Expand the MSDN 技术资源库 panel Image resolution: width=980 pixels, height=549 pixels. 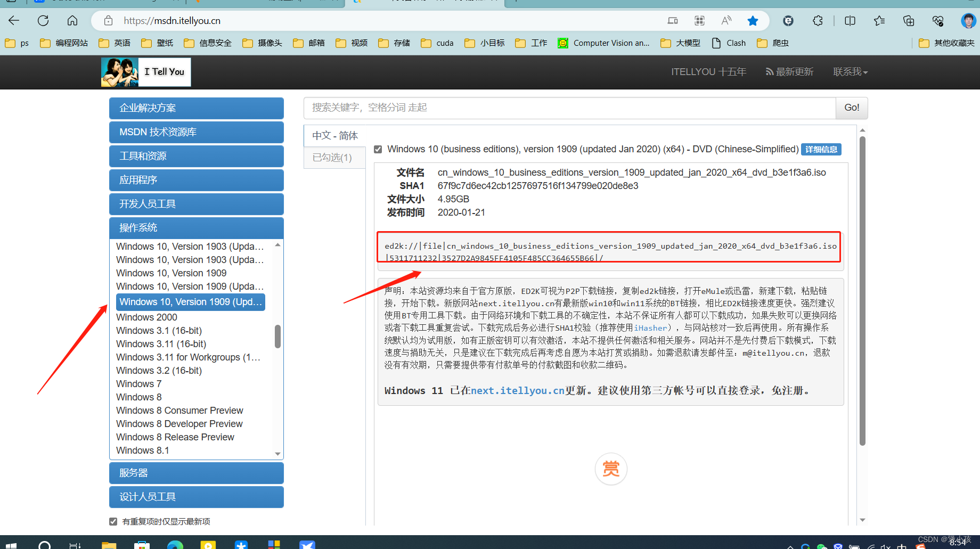tap(197, 132)
